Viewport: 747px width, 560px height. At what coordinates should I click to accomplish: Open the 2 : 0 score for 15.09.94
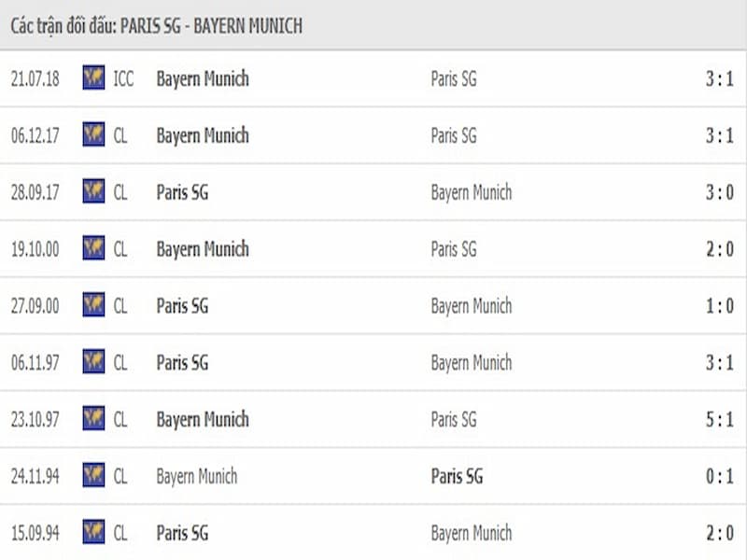pos(719,533)
